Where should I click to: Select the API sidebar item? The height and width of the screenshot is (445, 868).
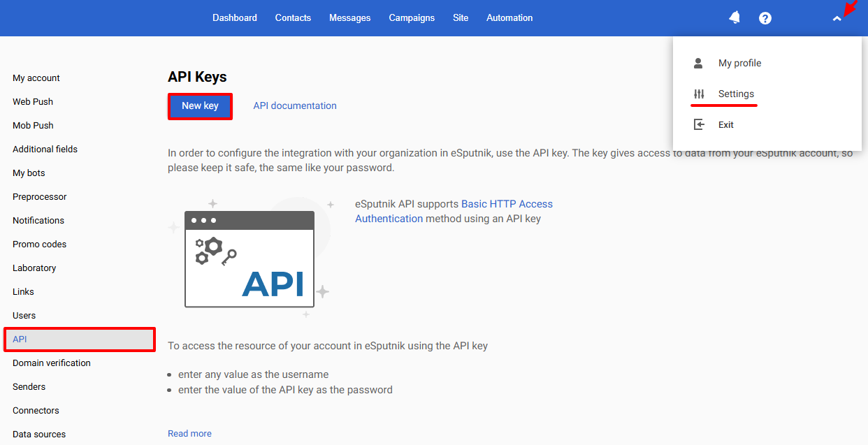click(x=80, y=339)
